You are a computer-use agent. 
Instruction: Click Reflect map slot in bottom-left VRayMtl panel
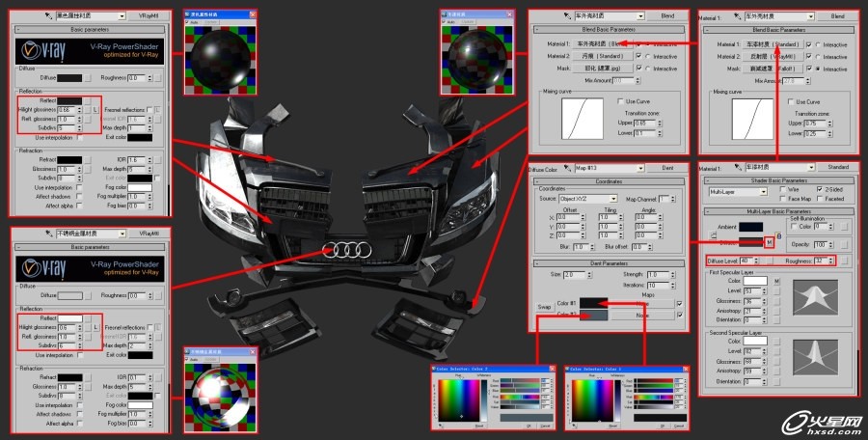click(x=88, y=318)
